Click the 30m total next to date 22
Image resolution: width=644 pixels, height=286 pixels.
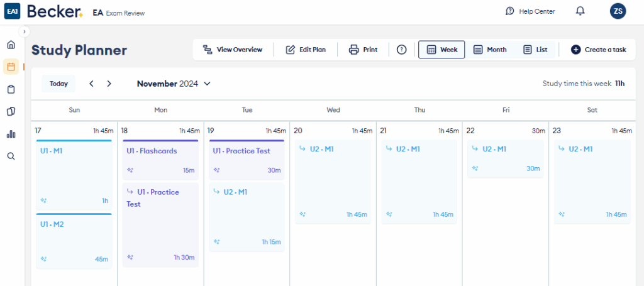(x=539, y=131)
